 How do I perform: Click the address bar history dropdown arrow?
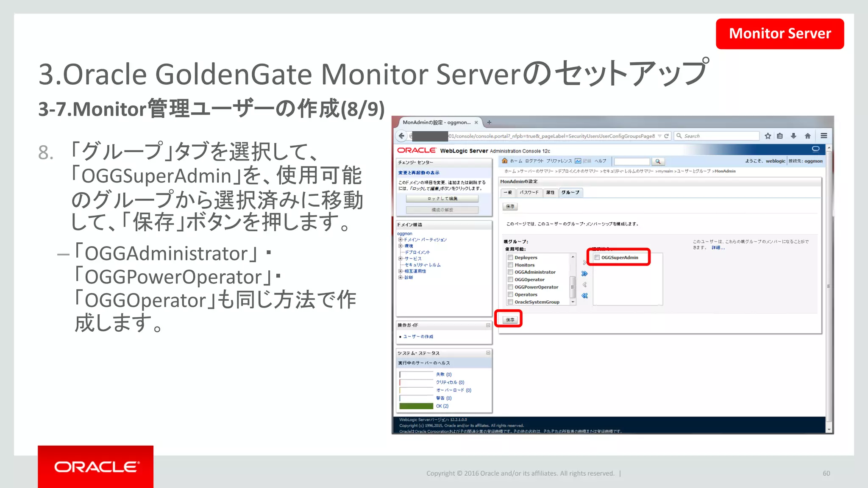point(659,136)
